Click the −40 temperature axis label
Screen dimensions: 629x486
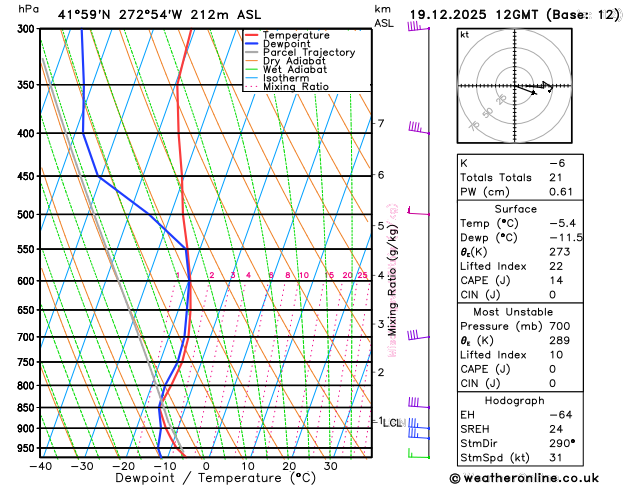[41, 466]
